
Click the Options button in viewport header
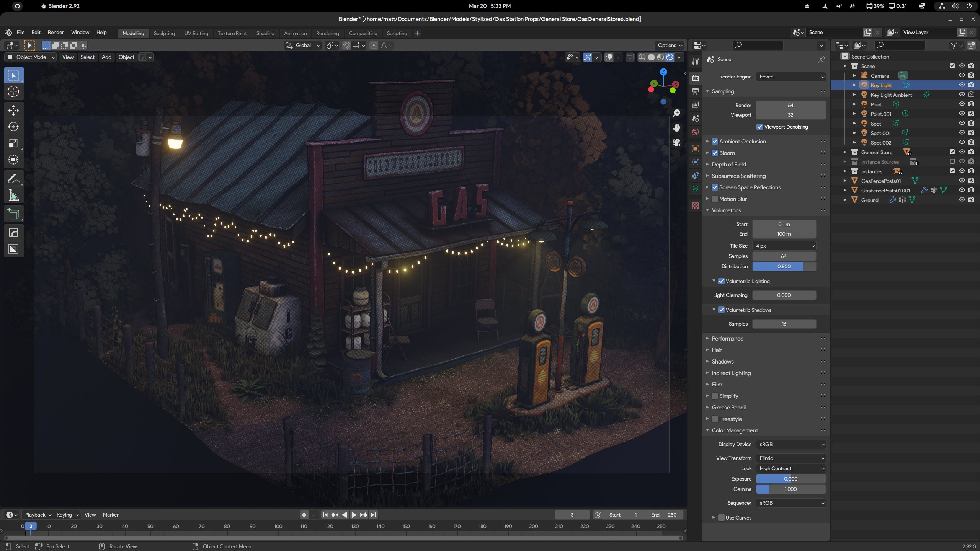pos(669,46)
